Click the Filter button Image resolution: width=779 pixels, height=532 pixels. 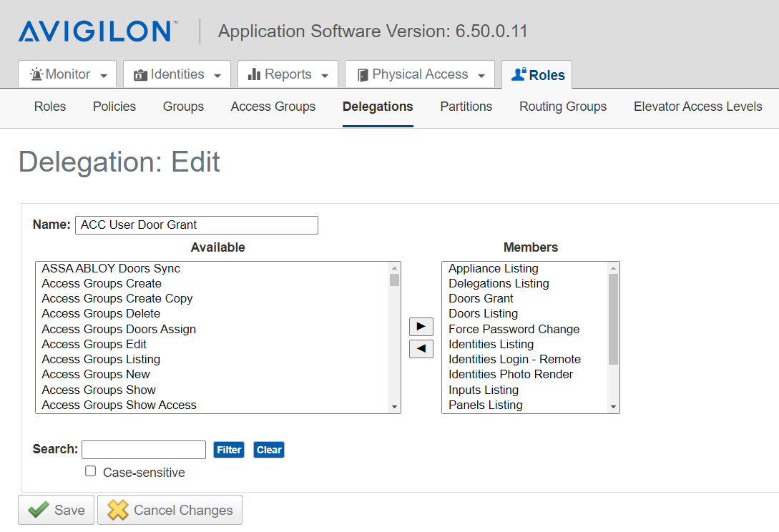pos(228,449)
